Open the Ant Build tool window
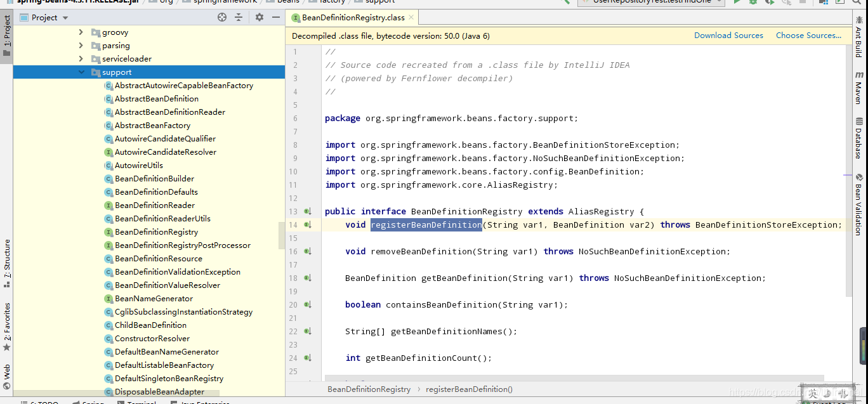Image resolution: width=868 pixels, height=404 pixels. pyautogui.click(x=859, y=37)
